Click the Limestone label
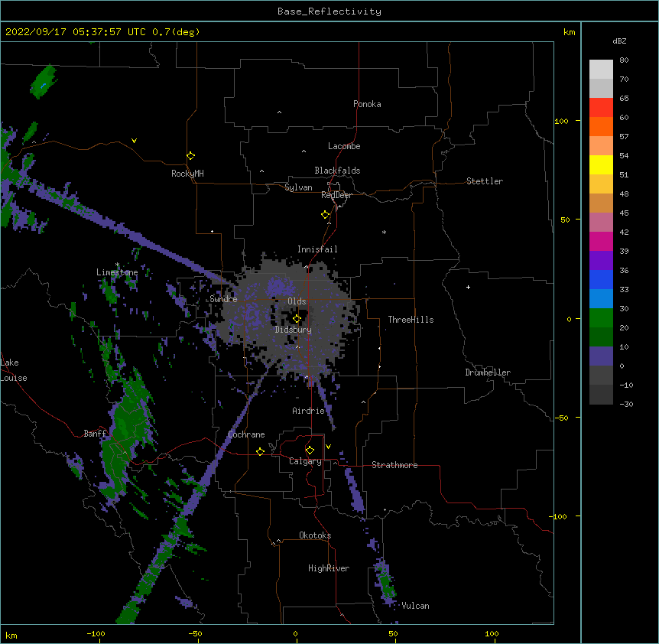 point(117,272)
